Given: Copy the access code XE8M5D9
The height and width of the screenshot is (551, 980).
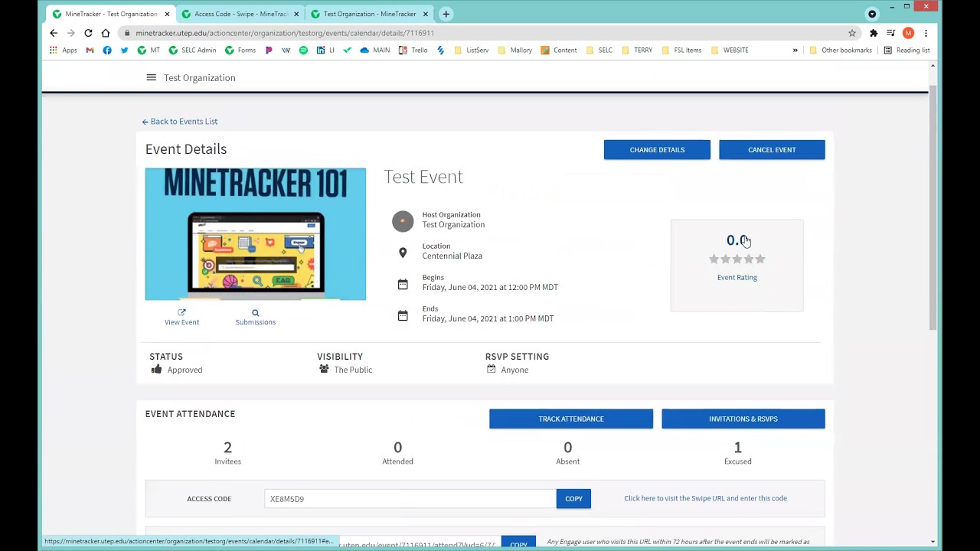Looking at the screenshot, I should point(573,499).
